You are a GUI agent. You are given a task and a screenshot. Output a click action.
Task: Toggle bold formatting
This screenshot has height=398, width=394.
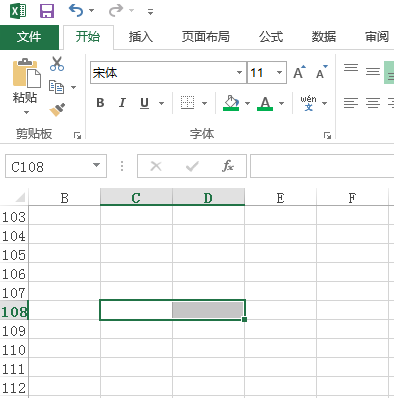pyautogui.click(x=100, y=103)
